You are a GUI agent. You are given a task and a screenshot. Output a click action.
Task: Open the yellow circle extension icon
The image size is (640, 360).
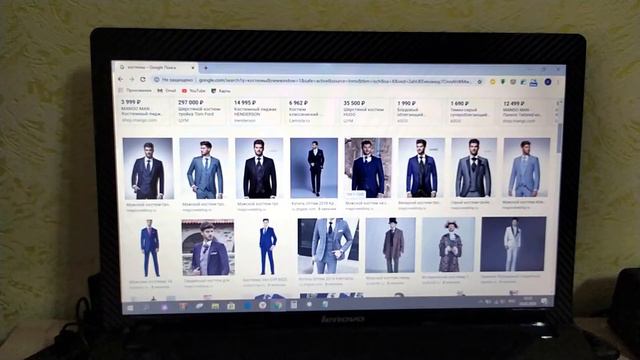tap(493, 82)
